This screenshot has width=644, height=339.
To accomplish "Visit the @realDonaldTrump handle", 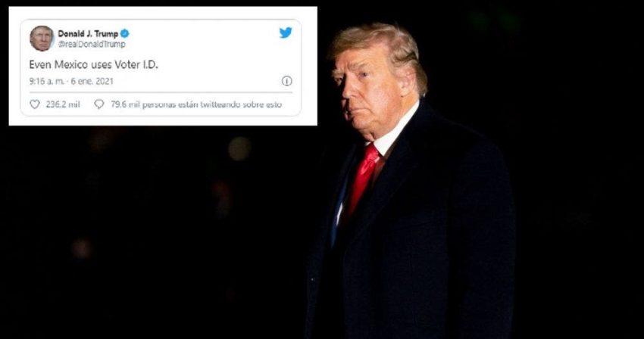I will (x=92, y=44).
